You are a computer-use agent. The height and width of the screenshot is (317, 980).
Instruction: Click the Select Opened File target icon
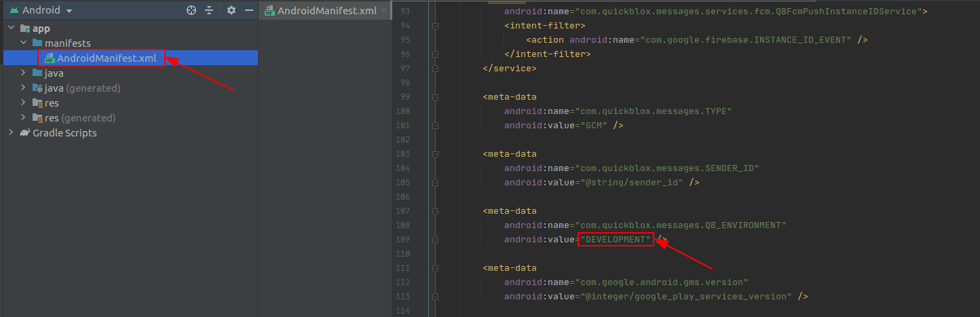pos(192,10)
